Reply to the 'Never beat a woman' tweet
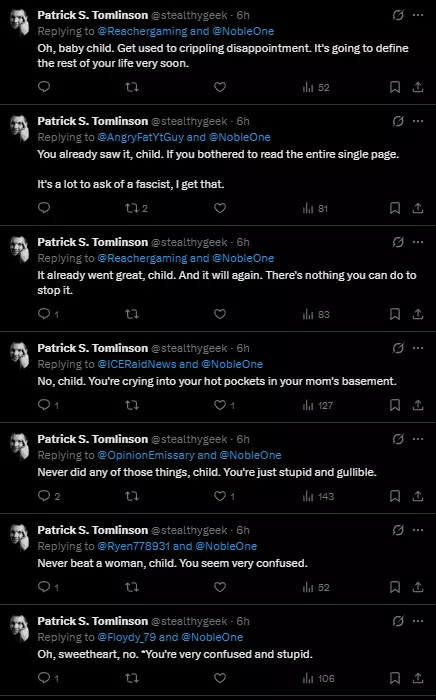436x700 pixels. pyautogui.click(x=48, y=587)
